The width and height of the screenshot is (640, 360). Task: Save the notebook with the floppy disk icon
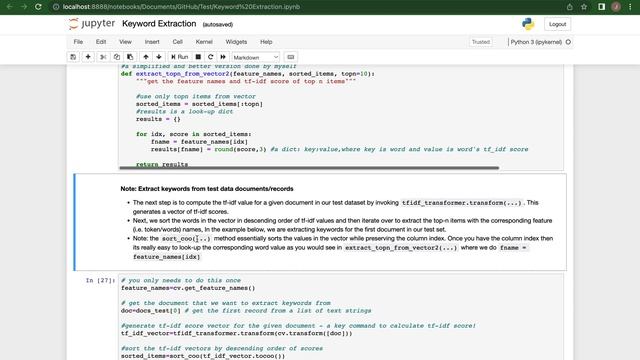[73, 57]
